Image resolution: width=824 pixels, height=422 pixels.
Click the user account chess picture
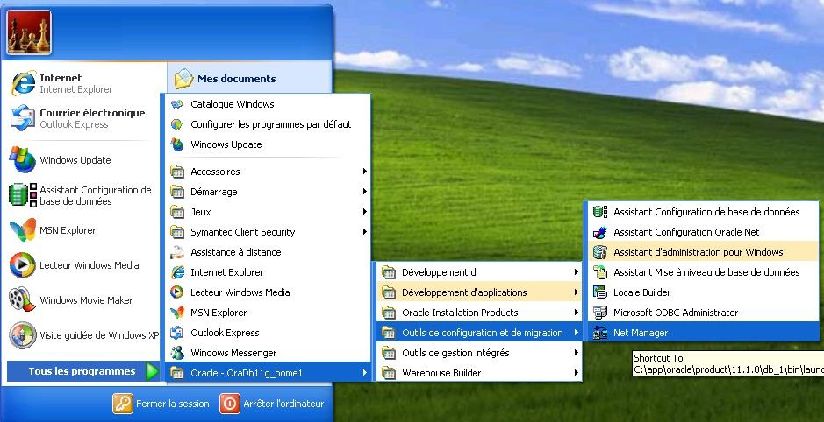[29, 33]
